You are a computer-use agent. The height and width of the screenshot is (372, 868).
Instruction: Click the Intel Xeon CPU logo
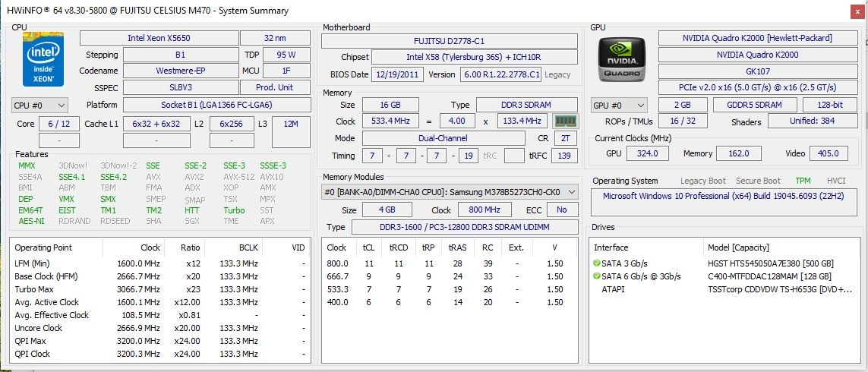43,59
